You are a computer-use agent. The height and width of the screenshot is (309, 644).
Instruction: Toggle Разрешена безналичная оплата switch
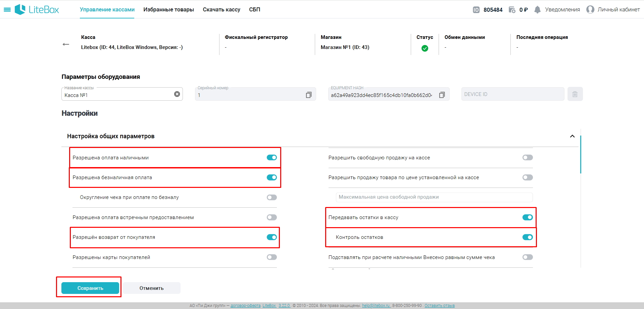[x=272, y=177]
